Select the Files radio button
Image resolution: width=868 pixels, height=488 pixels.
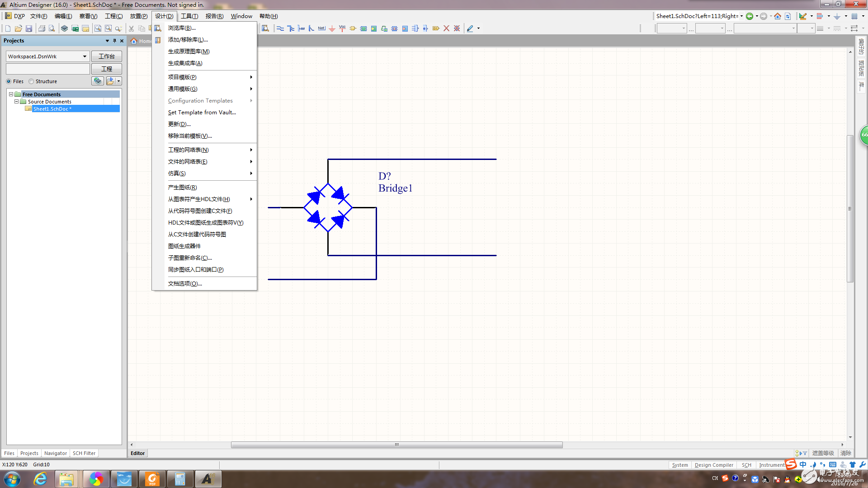click(x=9, y=81)
